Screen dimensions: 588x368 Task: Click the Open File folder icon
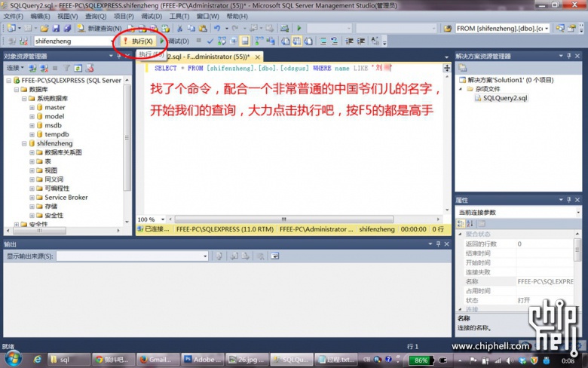tap(44, 28)
